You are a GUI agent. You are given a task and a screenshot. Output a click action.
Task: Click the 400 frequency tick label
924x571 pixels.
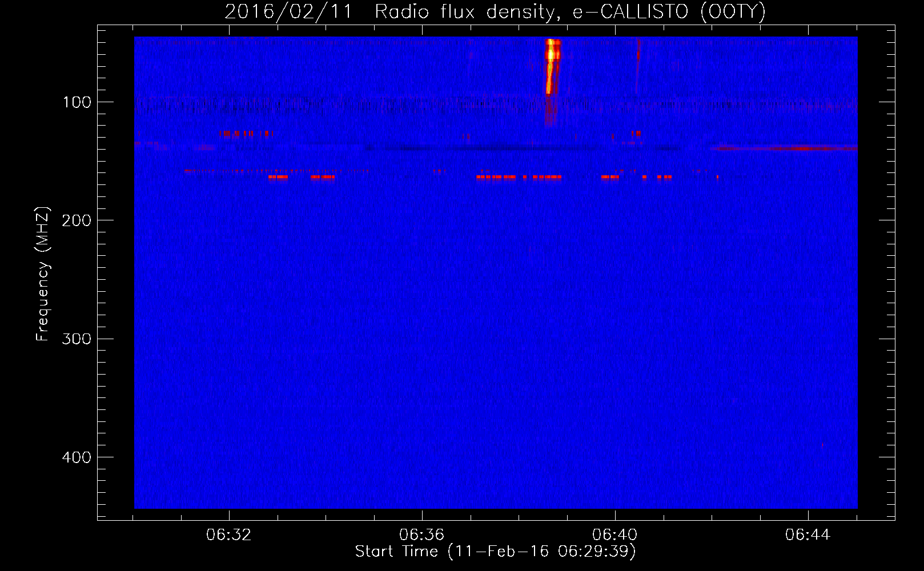pos(77,457)
